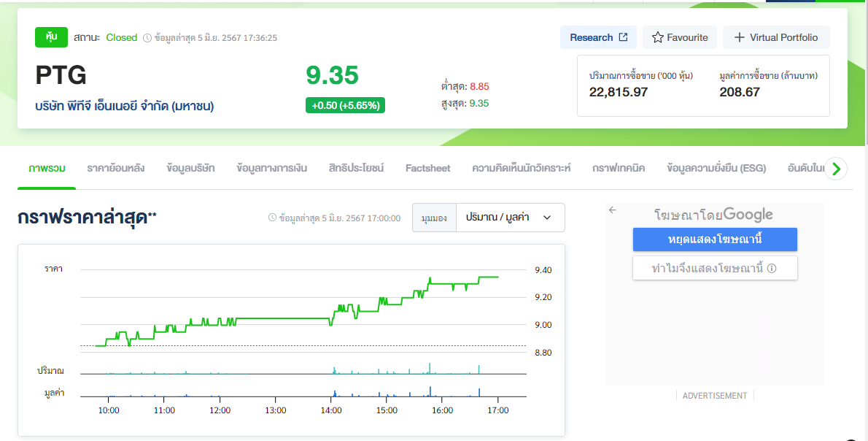Add PTG to Virtual Portfolio
Image resolution: width=868 pixels, height=441 pixels.
click(x=776, y=37)
